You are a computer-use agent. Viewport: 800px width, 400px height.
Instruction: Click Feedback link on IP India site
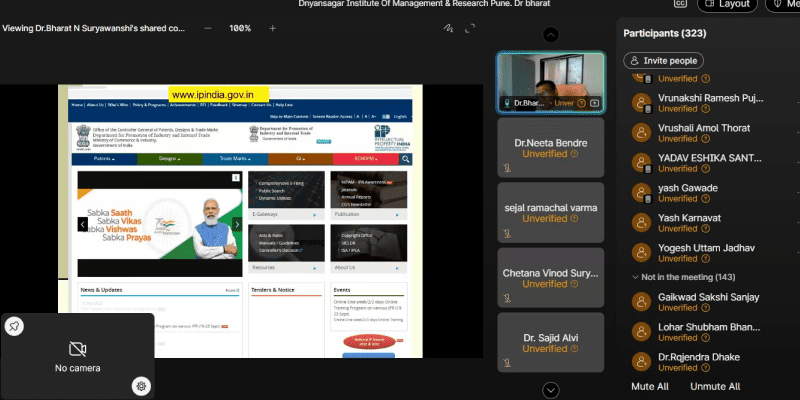point(219,105)
